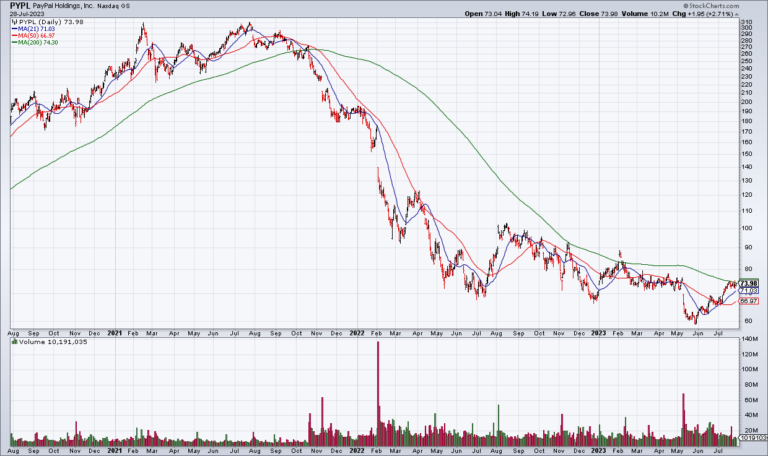Image resolution: width=768 pixels, height=456 pixels.
Task: Click the 73.98 current price tag
Action: tap(747, 283)
